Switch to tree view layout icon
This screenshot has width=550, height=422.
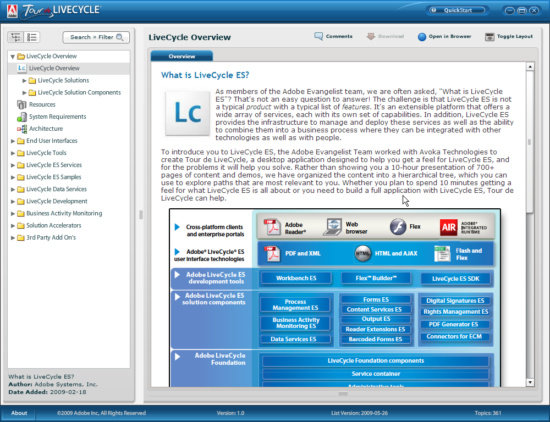coord(16,37)
